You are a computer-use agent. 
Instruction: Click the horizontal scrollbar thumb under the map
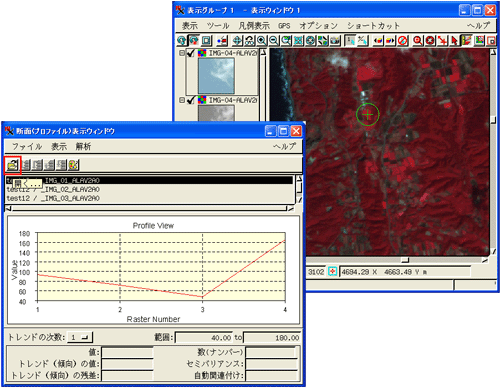[x=405, y=260]
